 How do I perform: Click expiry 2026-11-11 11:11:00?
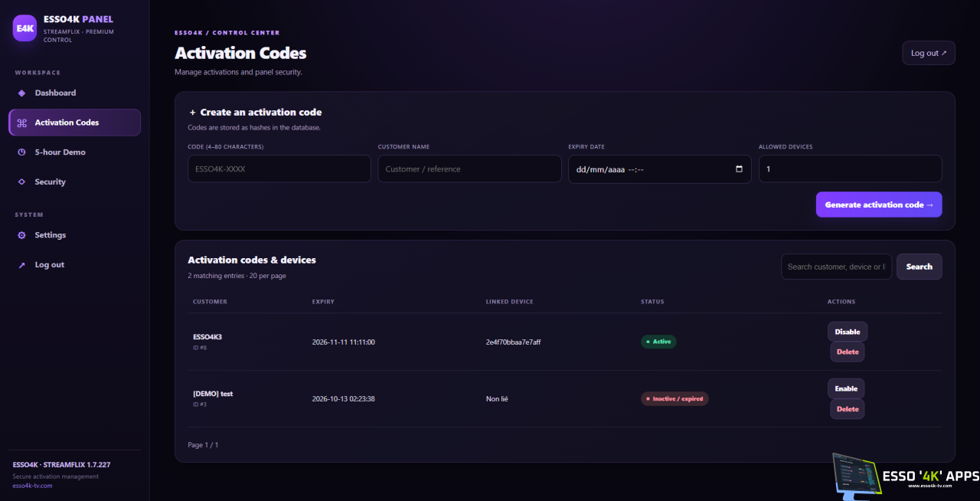(x=344, y=342)
